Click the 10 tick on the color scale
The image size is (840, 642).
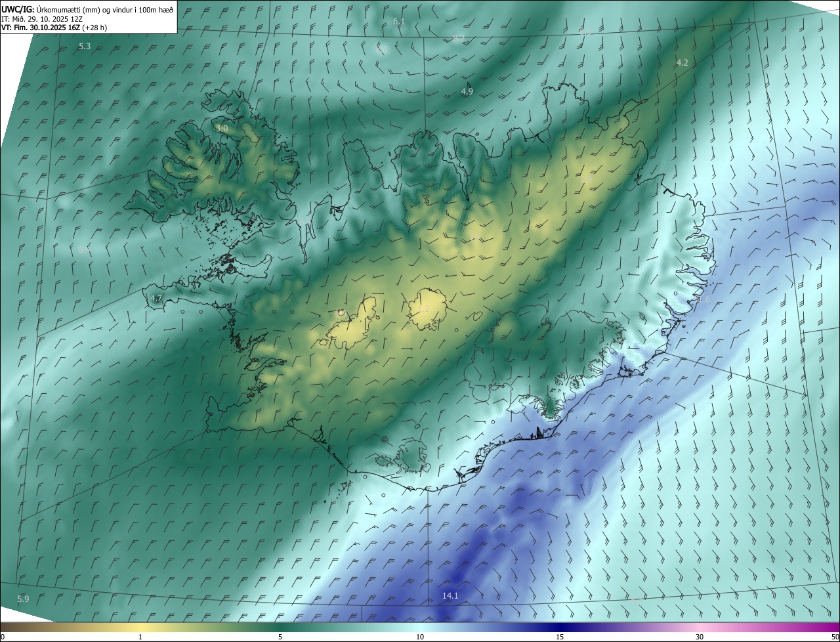coord(420,637)
